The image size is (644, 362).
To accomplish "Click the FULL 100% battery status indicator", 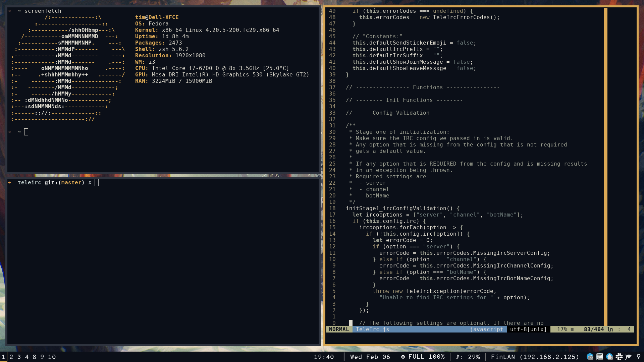I will coord(423,357).
